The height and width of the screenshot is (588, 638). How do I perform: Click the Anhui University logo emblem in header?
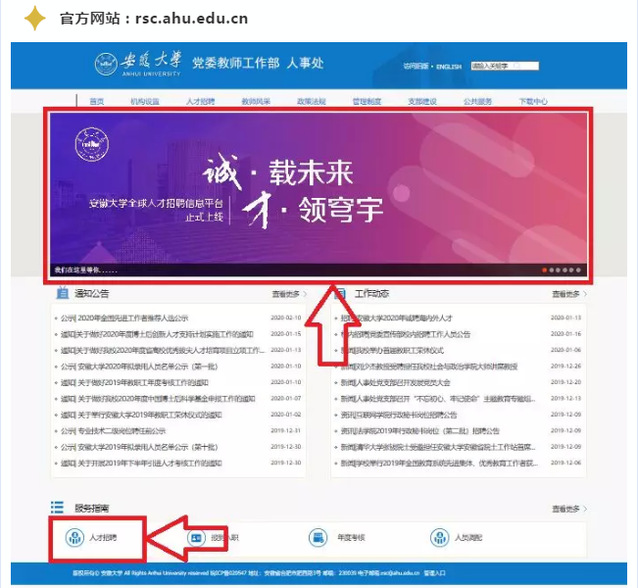106,64
